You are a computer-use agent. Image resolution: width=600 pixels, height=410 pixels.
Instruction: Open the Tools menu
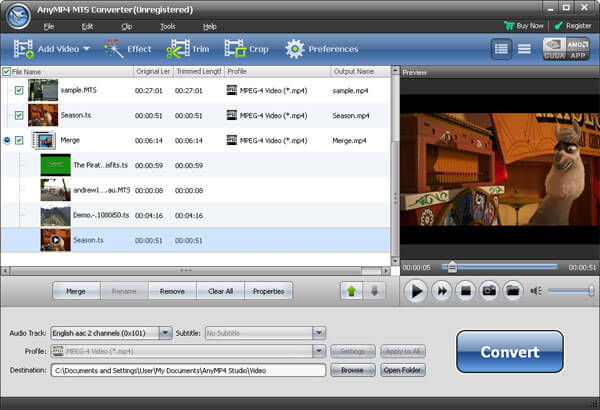point(168,26)
